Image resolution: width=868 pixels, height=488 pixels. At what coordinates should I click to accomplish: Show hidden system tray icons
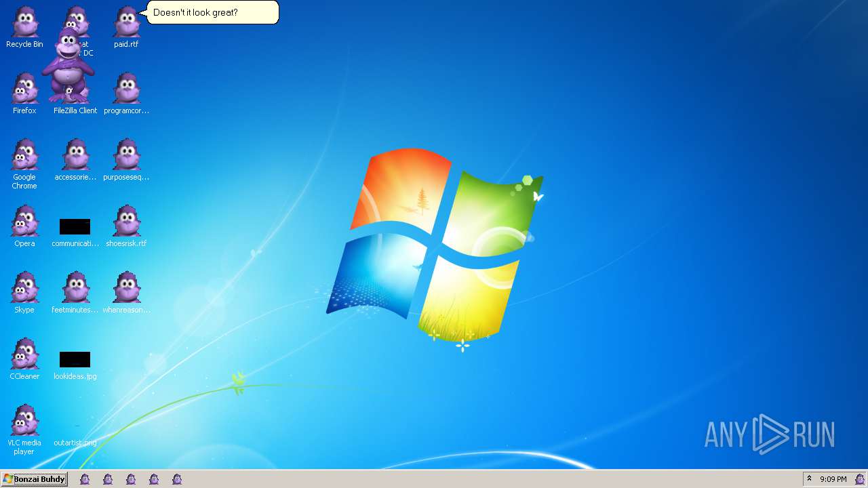point(809,479)
